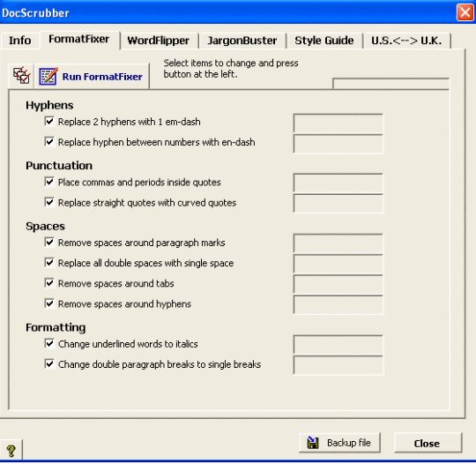
Task: Click the Close button
Action: [428, 444]
